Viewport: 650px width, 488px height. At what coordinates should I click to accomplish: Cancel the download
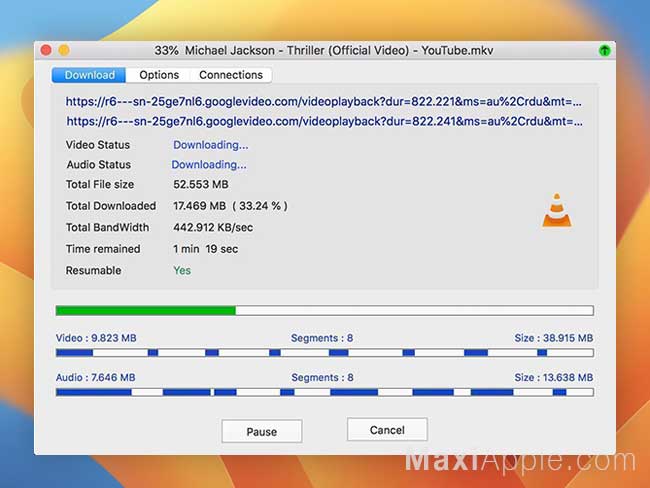point(387,430)
